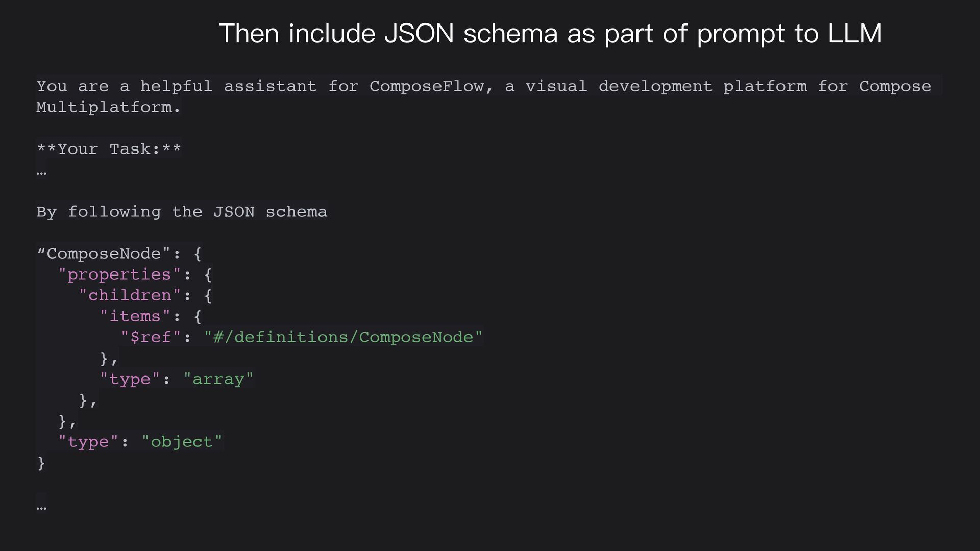The height and width of the screenshot is (551, 980).
Task: Click the "array" type value
Action: 218,379
